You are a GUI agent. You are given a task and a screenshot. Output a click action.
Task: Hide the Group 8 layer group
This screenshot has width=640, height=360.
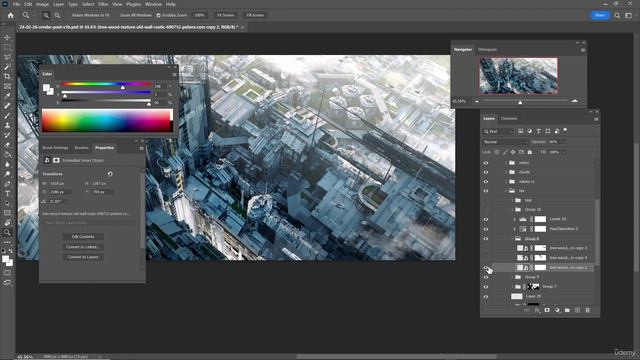pyautogui.click(x=486, y=239)
